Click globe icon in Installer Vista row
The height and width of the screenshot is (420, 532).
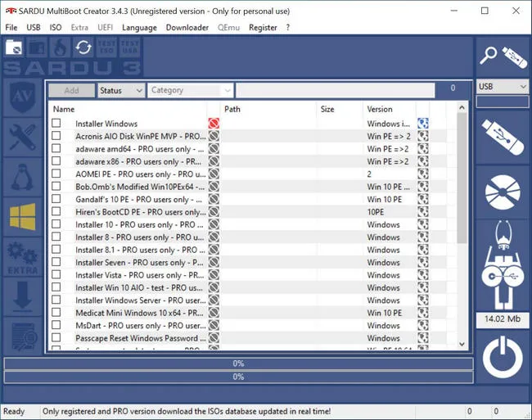pyautogui.click(x=423, y=275)
